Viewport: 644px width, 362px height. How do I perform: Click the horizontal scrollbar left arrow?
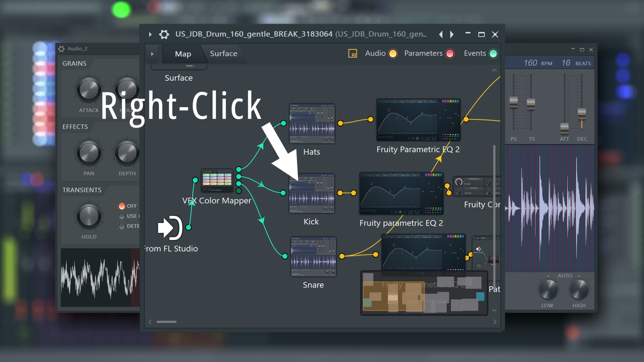pyautogui.click(x=150, y=322)
